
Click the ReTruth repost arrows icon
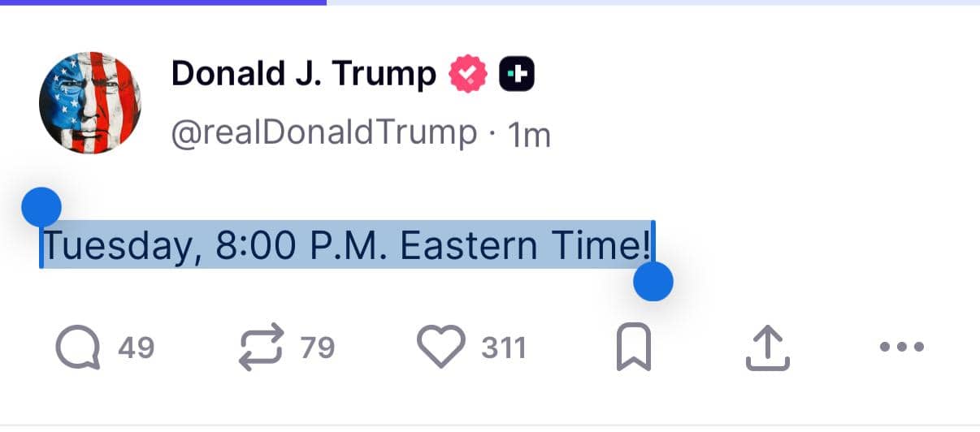click(x=262, y=348)
